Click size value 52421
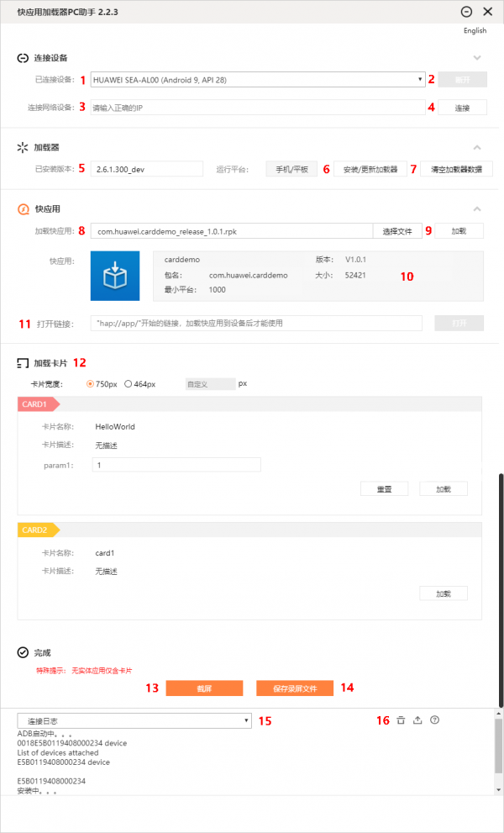The width and height of the screenshot is (504, 833). coord(355,276)
